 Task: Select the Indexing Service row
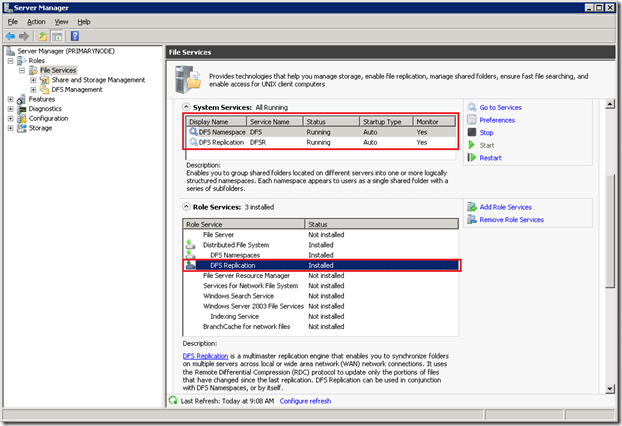click(321, 316)
